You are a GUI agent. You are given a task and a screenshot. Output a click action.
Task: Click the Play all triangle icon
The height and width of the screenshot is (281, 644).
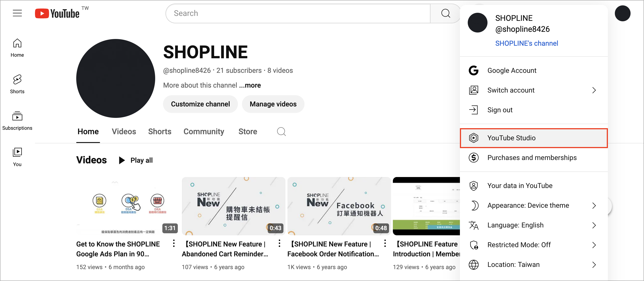[x=122, y=160]
